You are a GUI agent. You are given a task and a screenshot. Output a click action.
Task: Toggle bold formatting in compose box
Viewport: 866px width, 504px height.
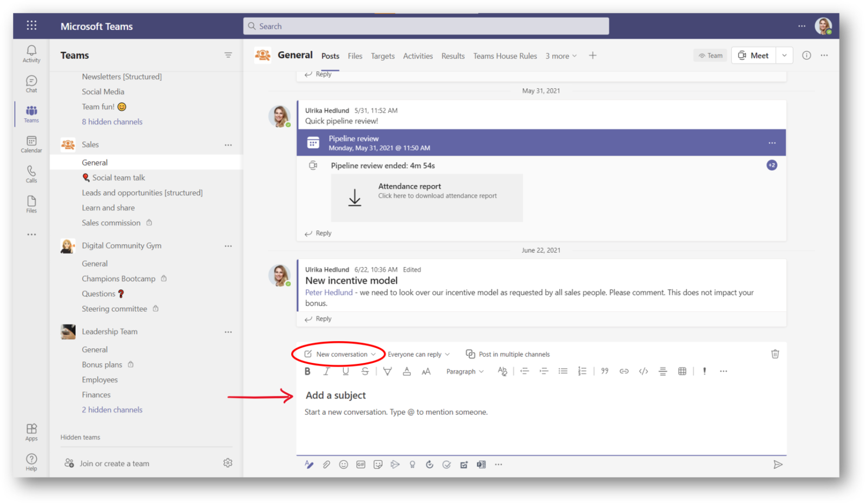307,371
